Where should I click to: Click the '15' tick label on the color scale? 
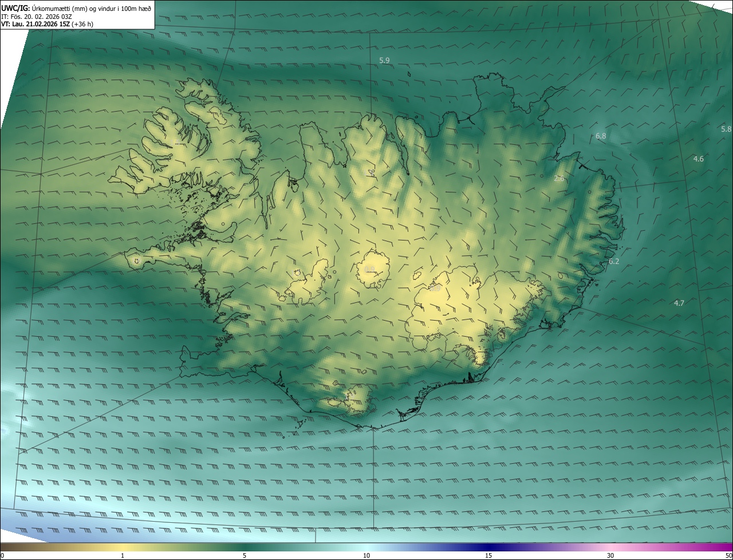pyautogui.click(x=488, y=555)
